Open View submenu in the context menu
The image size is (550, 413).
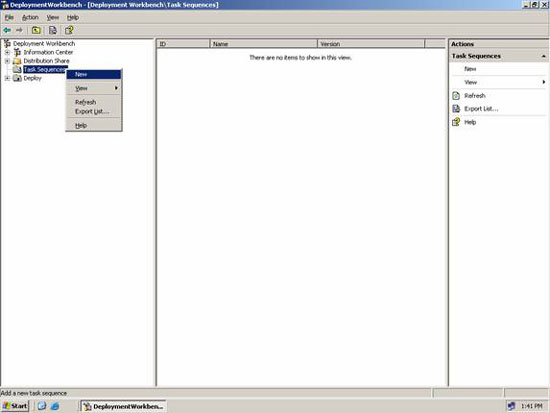(94, 88)
